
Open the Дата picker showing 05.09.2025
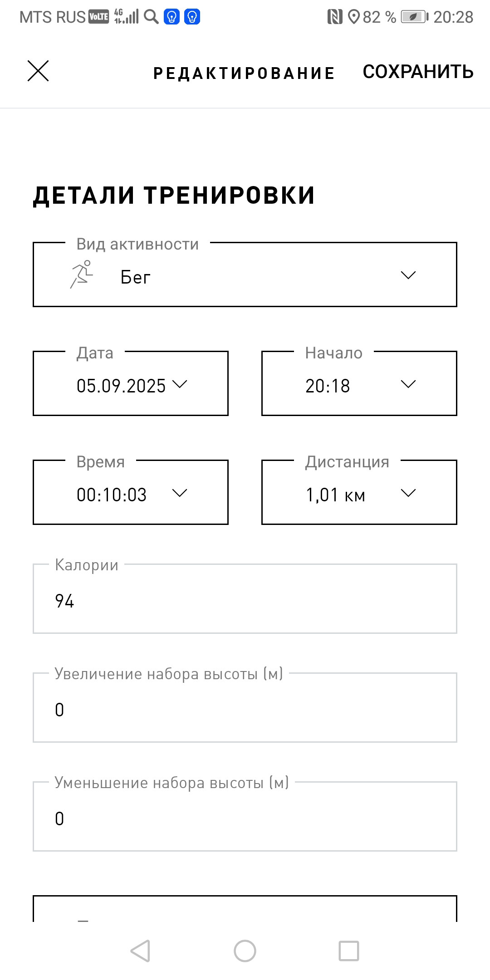coord(131,383)
